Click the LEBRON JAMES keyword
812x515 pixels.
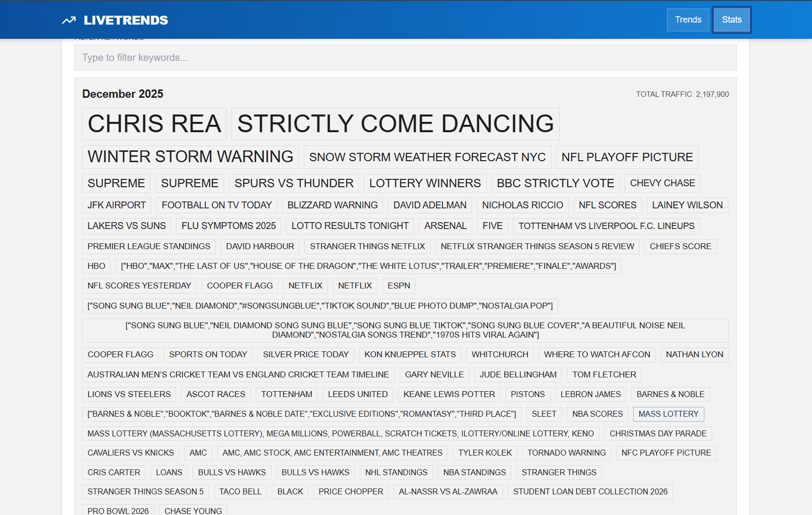pyautogui.click(x=591, y=395)
